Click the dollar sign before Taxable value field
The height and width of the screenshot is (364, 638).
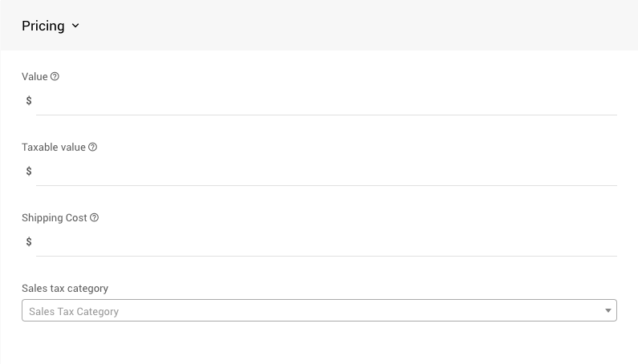29,172
